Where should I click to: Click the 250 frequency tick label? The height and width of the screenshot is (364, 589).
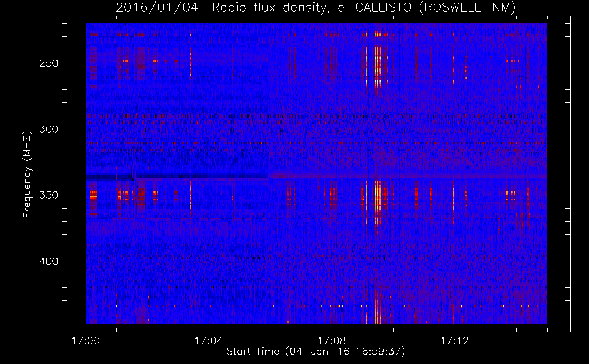(49, 63)
